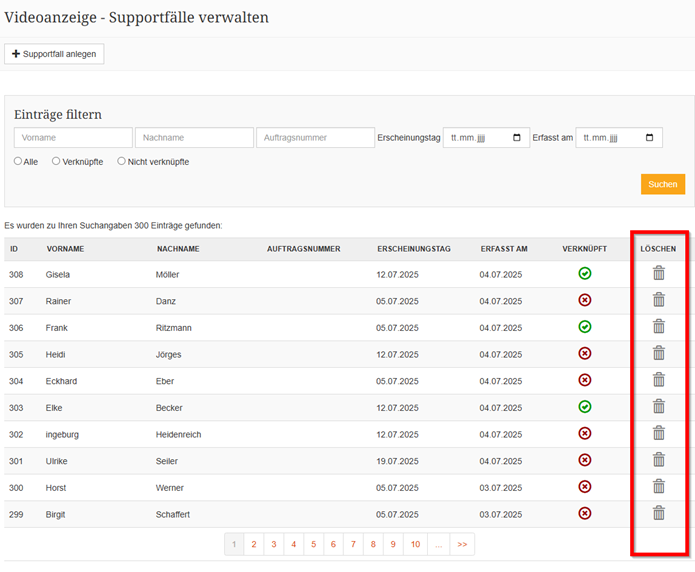The image size is (695, 572).
Task: Click green linked status icon for ID 308
Action: coord(585,274)
